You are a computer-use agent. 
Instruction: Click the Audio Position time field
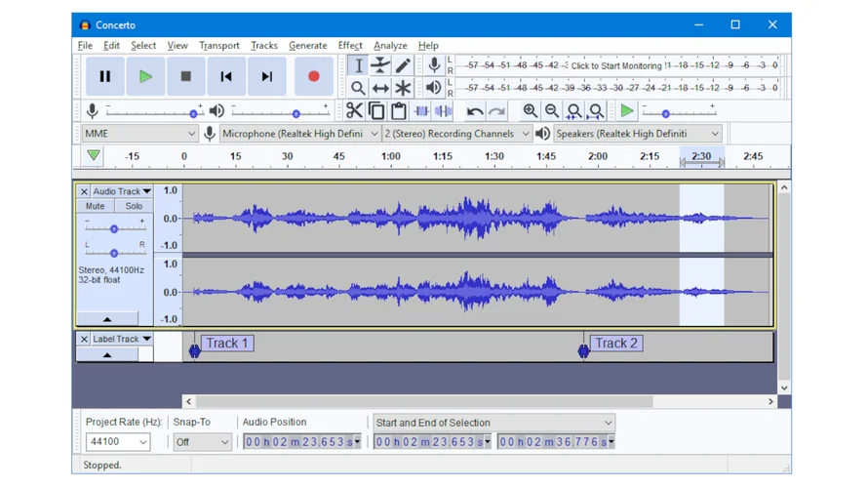click(x=300, y=442)
